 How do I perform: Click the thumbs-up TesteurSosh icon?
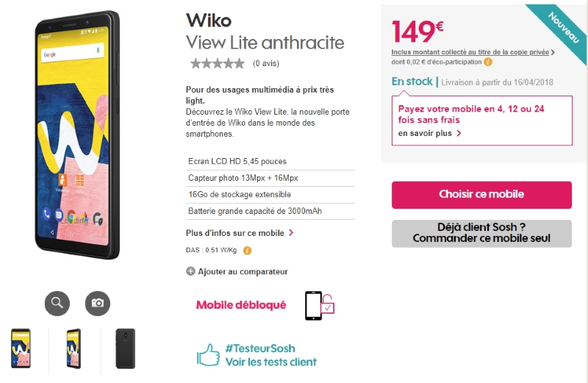point(209,355)
